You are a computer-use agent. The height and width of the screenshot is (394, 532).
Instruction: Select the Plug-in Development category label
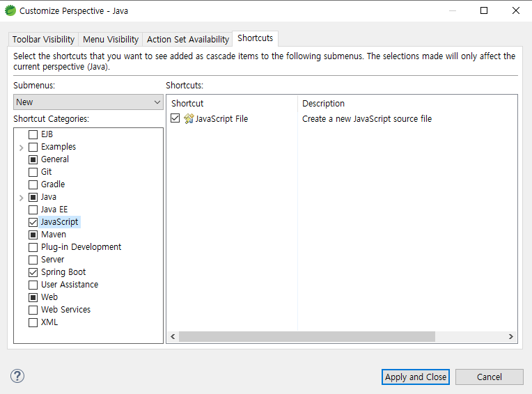81,247
